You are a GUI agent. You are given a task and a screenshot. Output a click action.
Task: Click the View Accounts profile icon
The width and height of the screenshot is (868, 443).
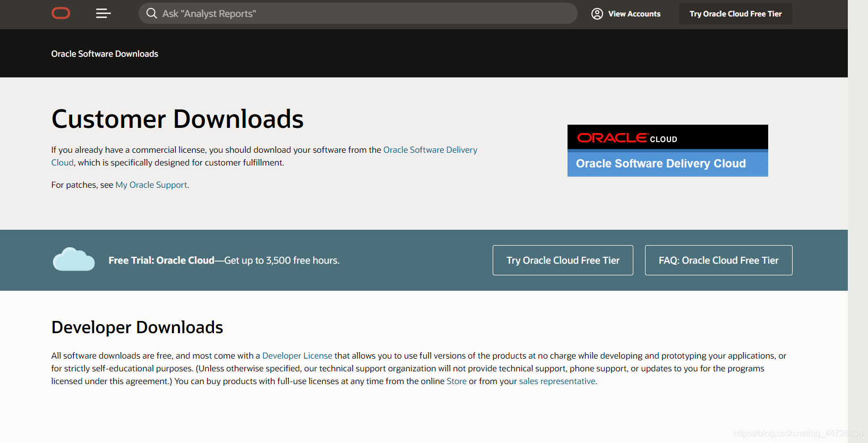pos(597,14)
